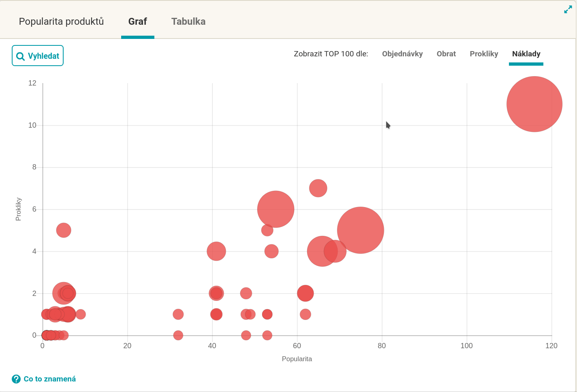Click the bubble at prokliky 7

coord(318,188)
